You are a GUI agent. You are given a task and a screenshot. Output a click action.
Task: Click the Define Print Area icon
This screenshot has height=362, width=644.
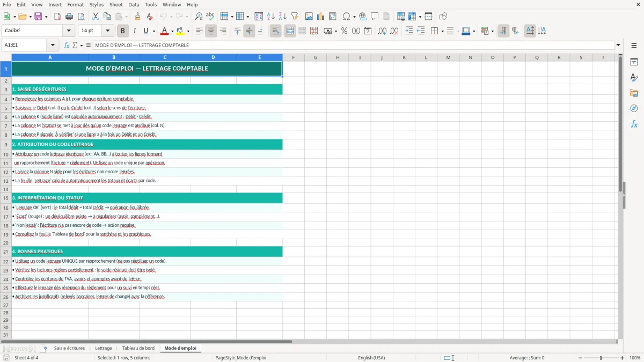pos(401,17)
